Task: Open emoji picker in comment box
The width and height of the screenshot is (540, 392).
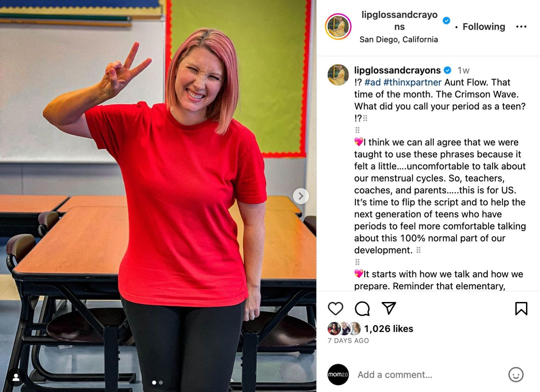Action: (x=516, y=375)
